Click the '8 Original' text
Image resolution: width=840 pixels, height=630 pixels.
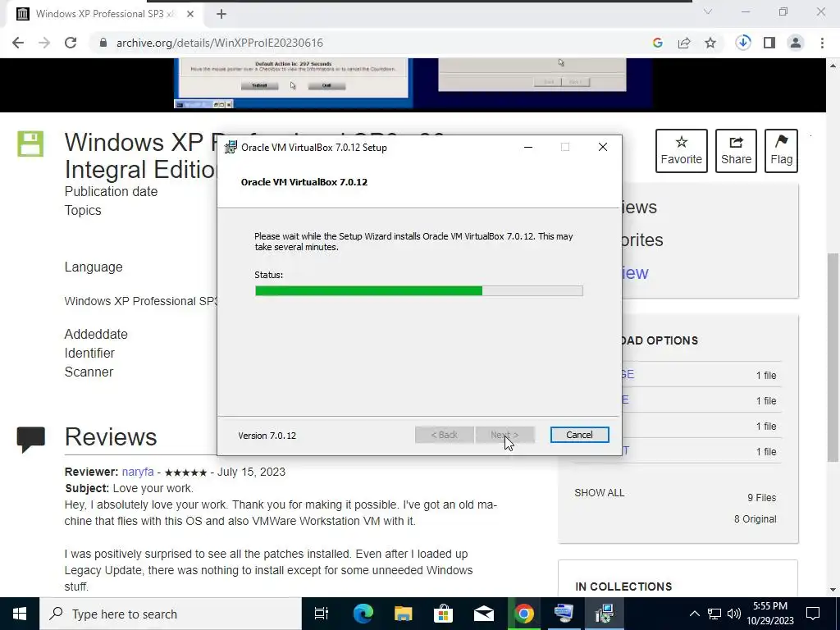click(x=756, y=519)
